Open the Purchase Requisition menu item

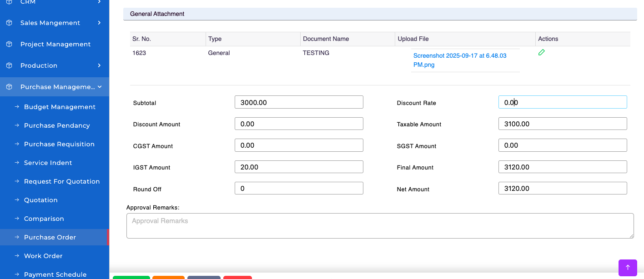pos(59,144)
